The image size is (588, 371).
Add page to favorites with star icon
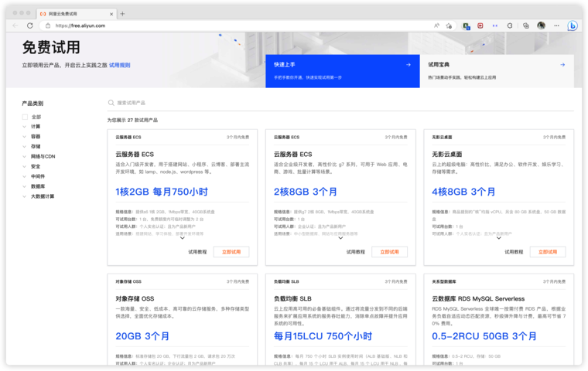pyautogui.click(x=449, y=26)
